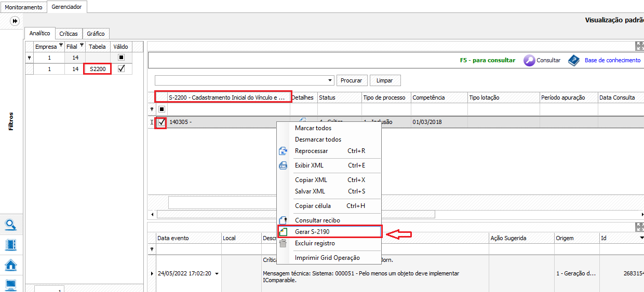Image resolution: width=644 pixels, height=292 pixels.
Task: Click the Competência column header
Action: tap(439, 98)
